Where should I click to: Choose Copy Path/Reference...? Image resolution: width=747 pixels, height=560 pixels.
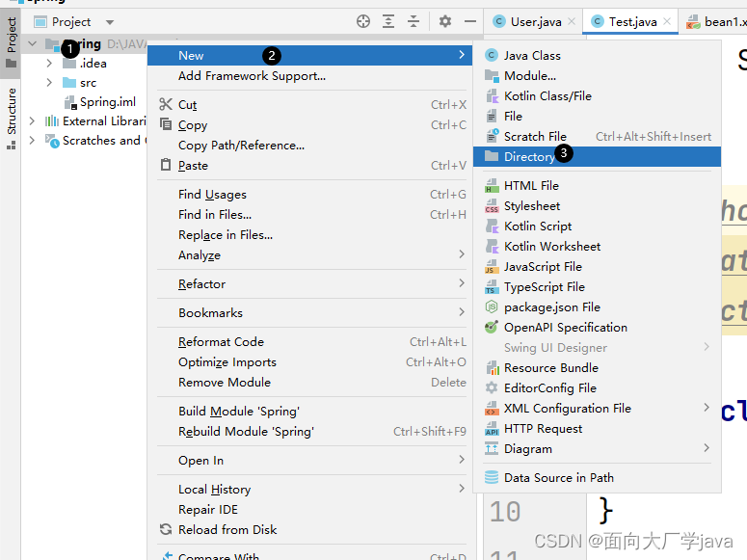coord(311,145)
